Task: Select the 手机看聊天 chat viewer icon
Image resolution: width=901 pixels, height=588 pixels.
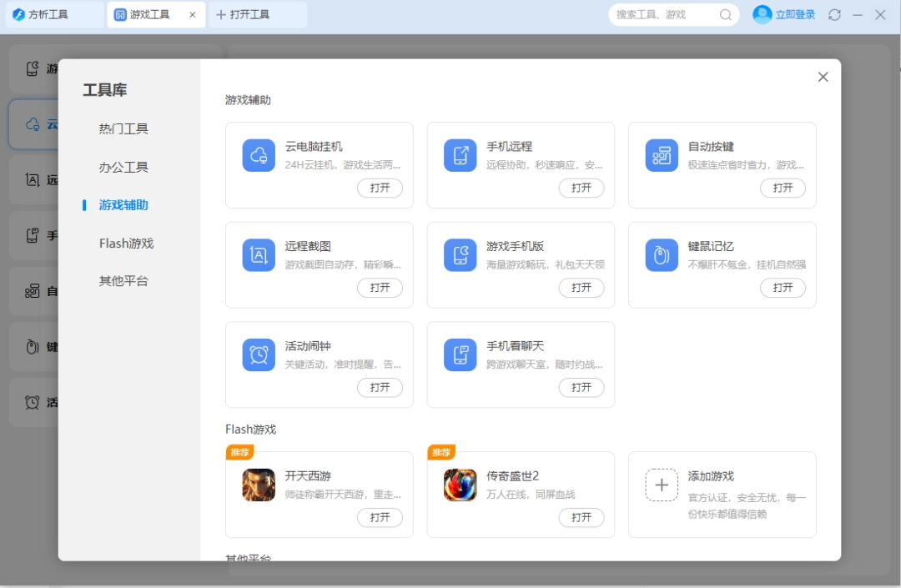Action: (460, 354)
